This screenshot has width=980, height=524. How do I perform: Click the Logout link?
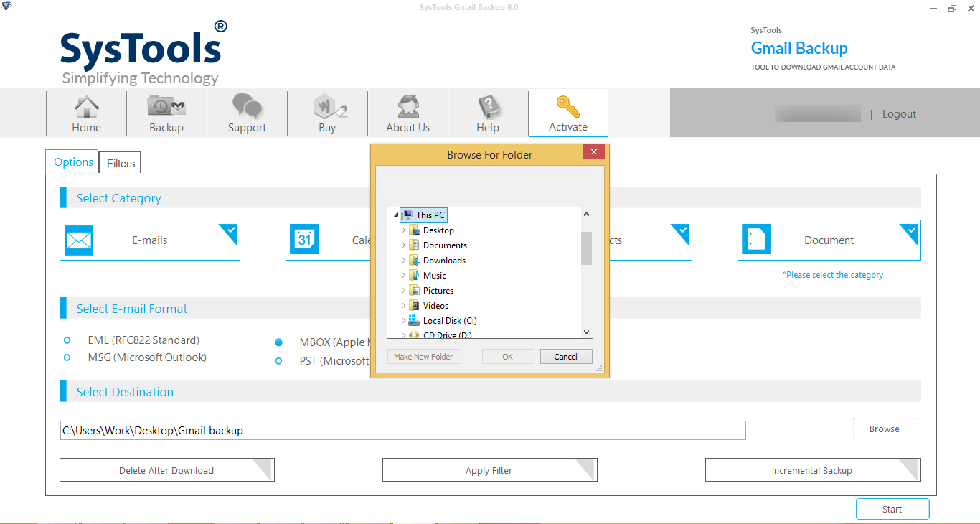899,114
